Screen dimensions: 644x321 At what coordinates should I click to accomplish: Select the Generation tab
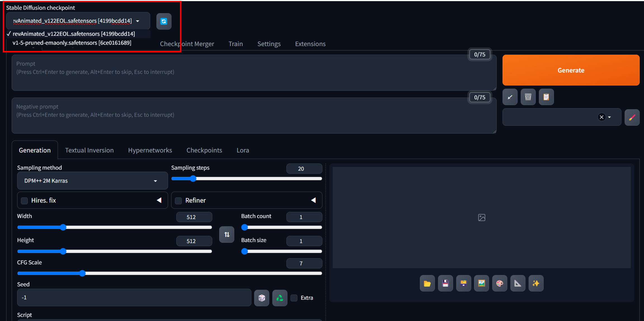click(x=35, y=150)
